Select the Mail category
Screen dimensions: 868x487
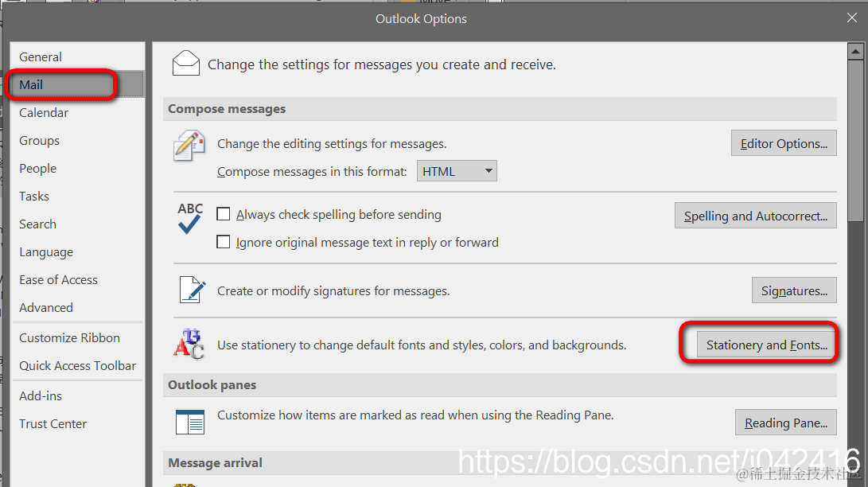click(77, 84)
